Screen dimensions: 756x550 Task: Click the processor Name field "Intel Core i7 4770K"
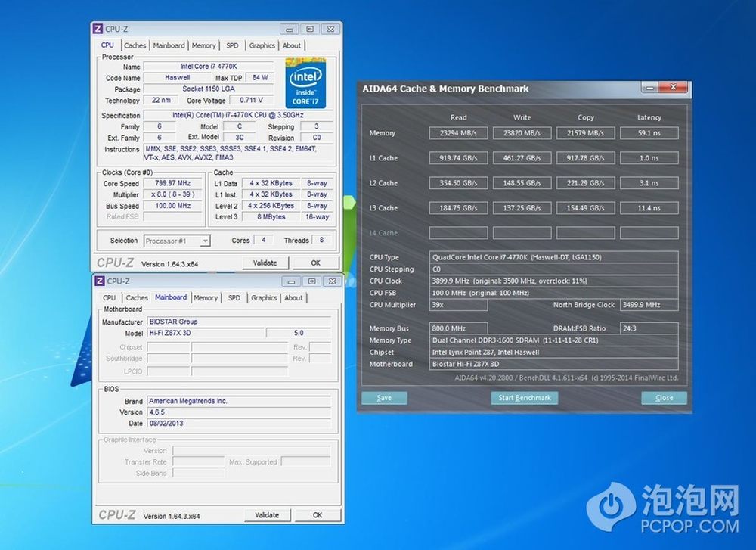(x=209, y=67)
